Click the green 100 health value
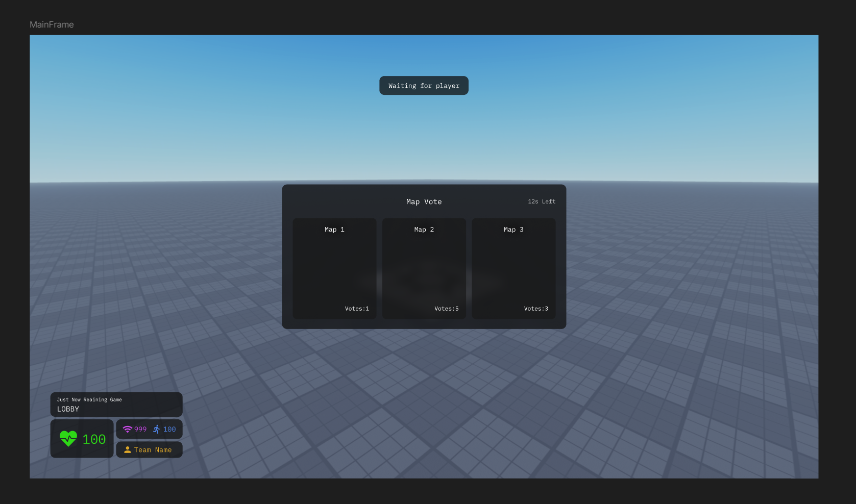 pos(94,439)
